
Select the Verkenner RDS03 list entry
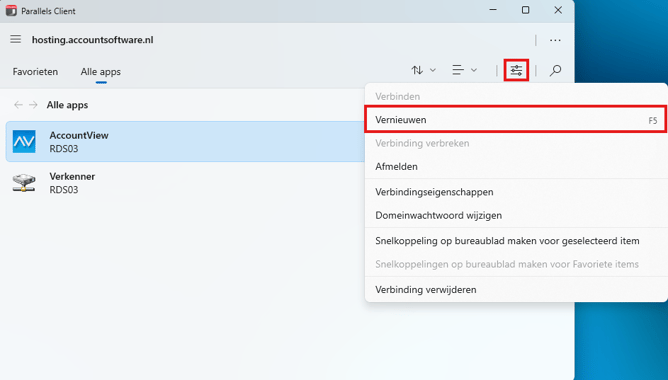click(x=185, y=183)
